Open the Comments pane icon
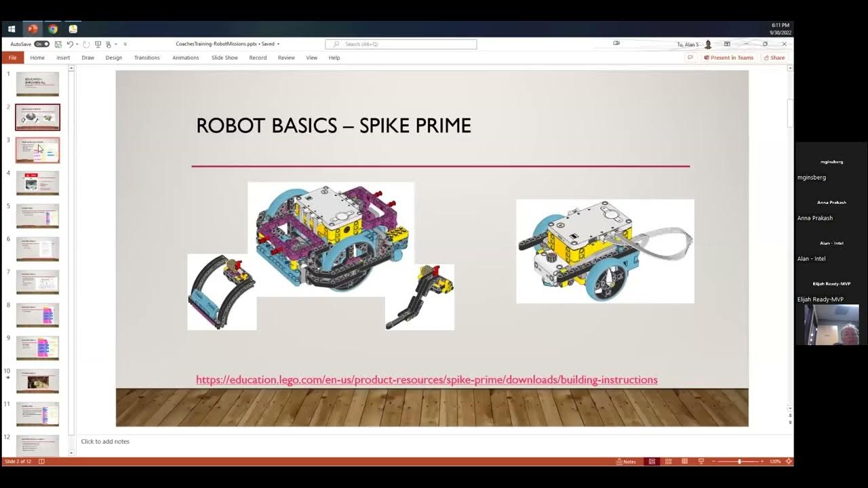 [690, 58]
